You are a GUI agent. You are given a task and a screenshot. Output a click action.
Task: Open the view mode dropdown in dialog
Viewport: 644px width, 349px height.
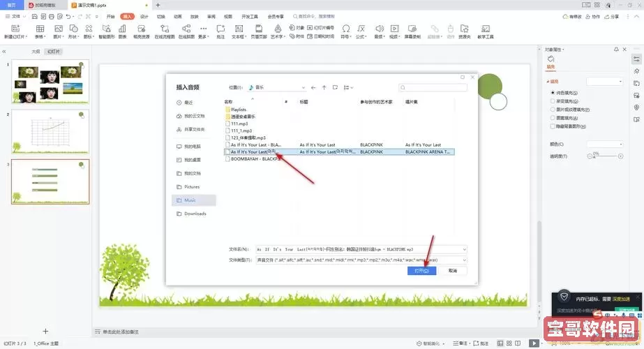tap(349, 87)
